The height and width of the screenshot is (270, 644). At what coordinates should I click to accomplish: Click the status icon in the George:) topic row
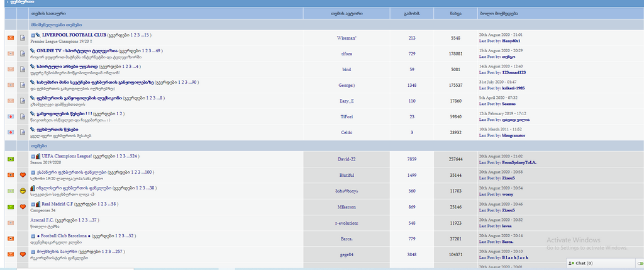pyautogui.click(x=11, y=85)
